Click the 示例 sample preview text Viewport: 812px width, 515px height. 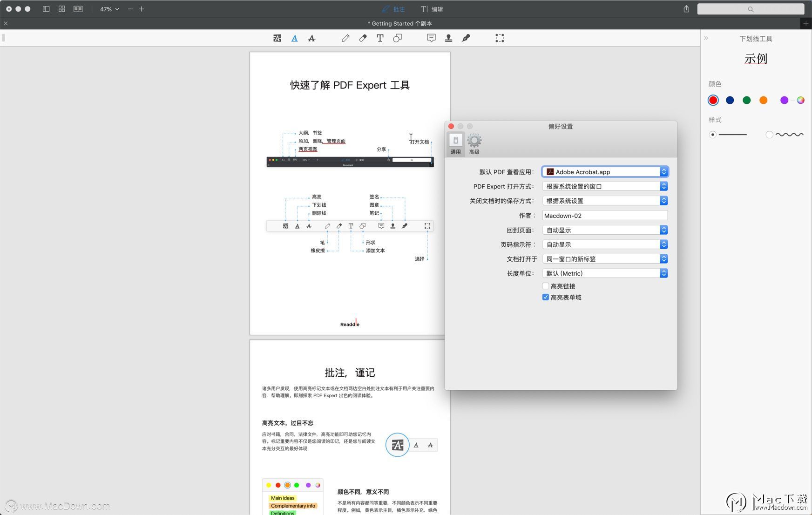click(756, 59)
